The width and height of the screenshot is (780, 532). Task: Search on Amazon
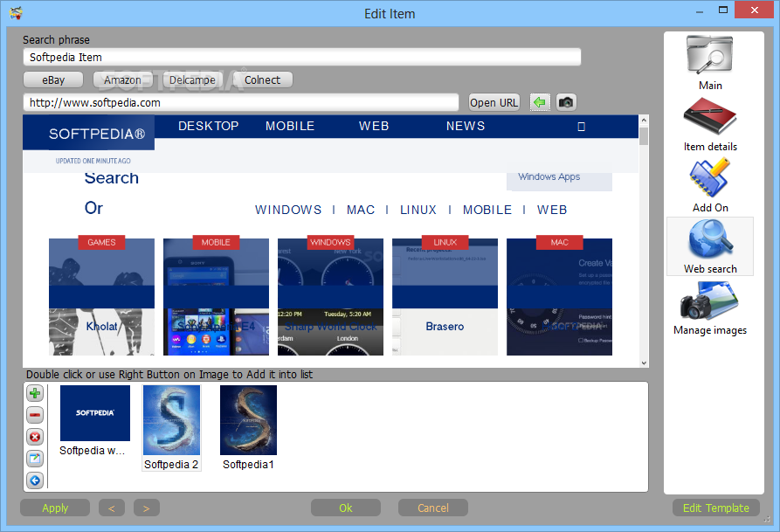122,80
